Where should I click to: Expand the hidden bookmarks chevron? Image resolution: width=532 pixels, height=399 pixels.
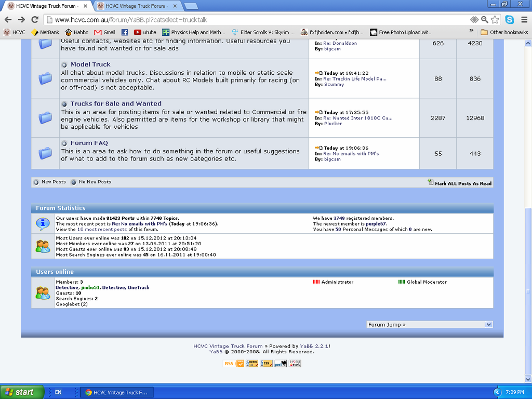point(471,31)
